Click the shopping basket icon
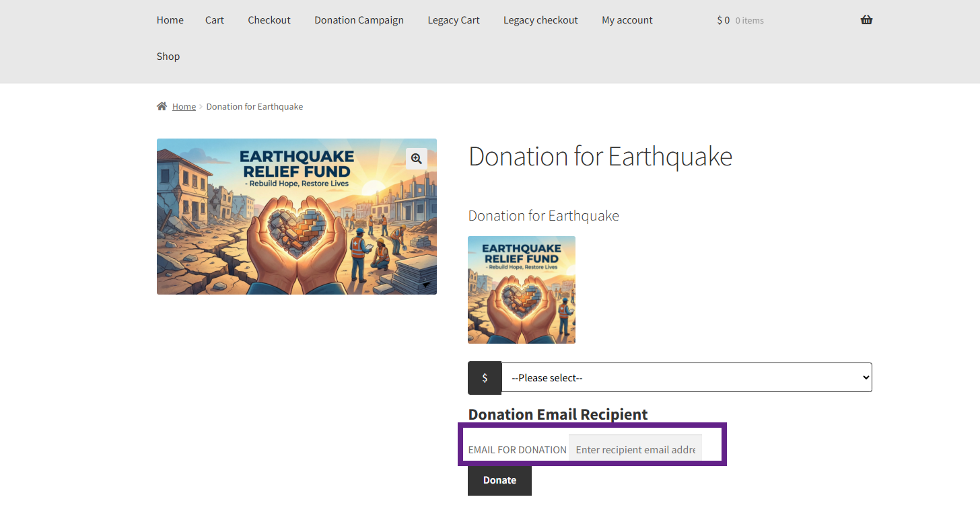This screenshot has width=980, height=532. 866,20
